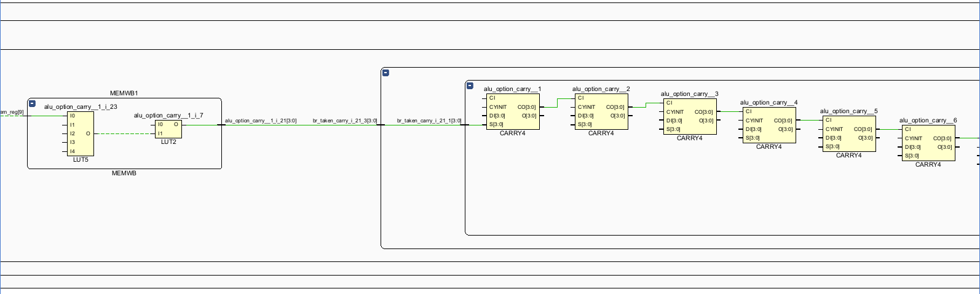Select the LUT2 cell alu_option_carry__1_i_7

[168, 129]
